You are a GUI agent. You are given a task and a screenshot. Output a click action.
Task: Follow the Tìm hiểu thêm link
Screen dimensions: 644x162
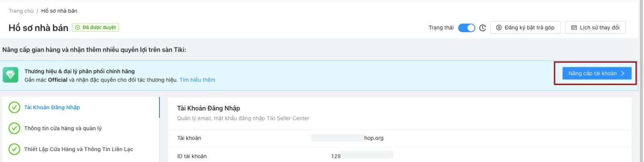click(x=197, y=80)
